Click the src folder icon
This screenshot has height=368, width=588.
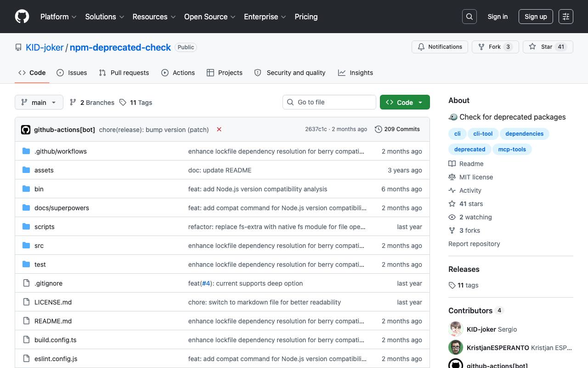(26, 246)
